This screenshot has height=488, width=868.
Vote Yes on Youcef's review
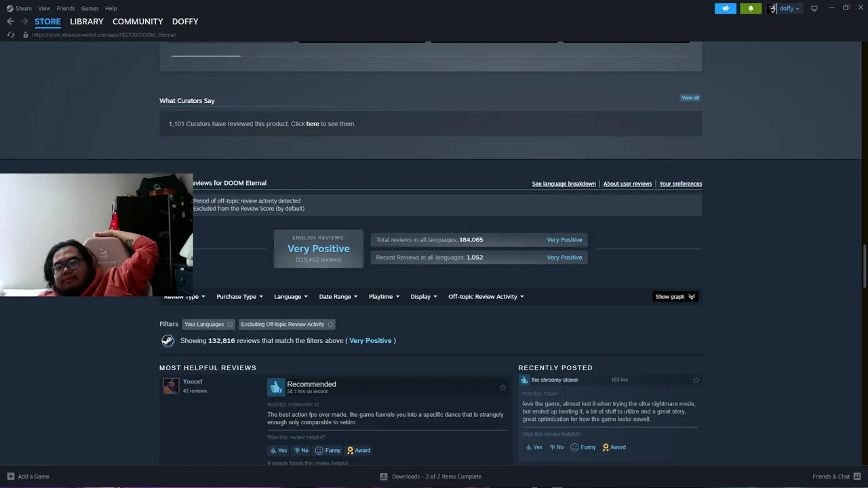(279, 450)
